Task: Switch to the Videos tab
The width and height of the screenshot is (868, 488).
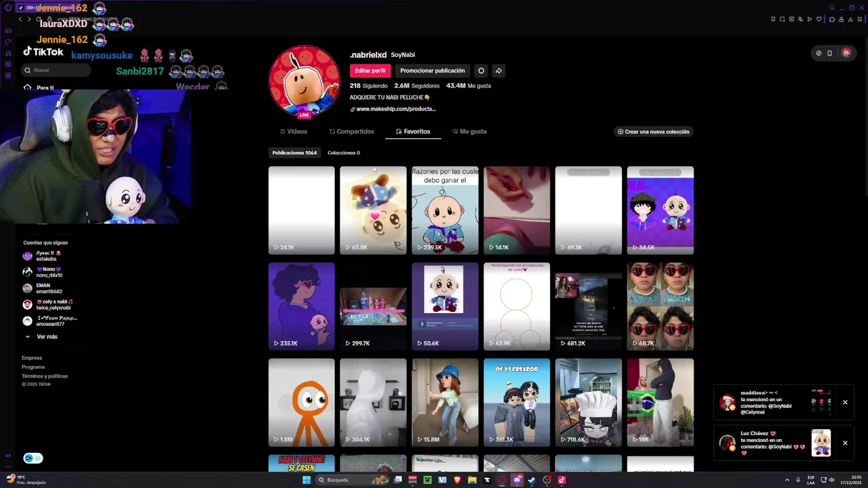Action: 294,131
